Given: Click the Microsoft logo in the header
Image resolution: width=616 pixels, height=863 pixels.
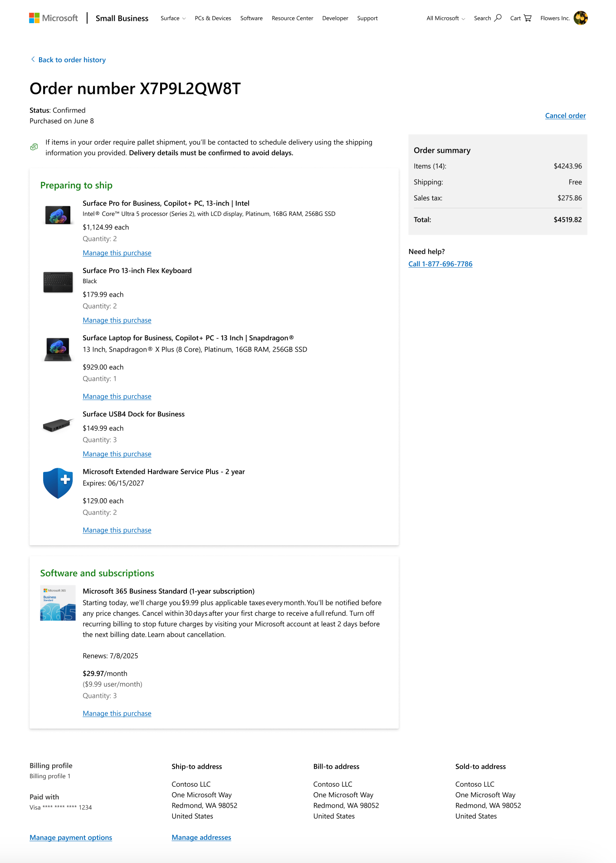Looking at the screenshot, I should coord(54,18).
